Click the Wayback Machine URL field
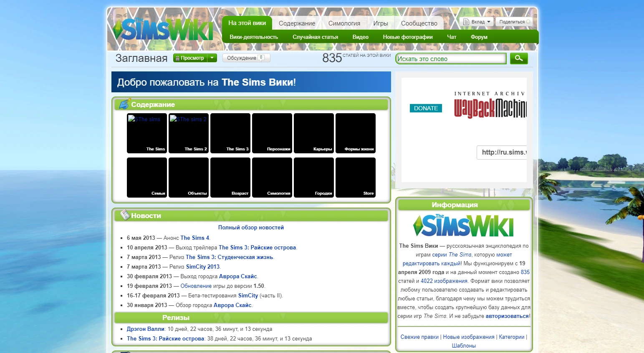The width and height of the screenshot is (644, 353). pos(502,152)
